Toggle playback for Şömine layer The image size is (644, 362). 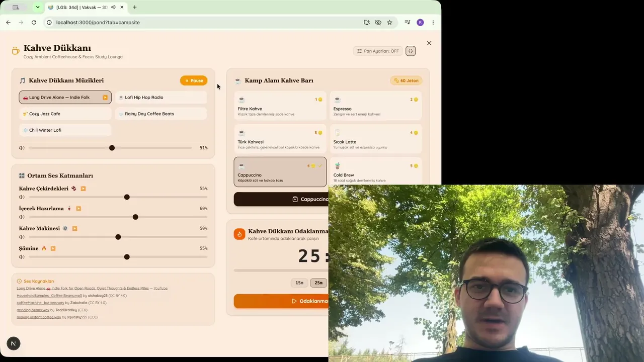click(x=53, y=248)
